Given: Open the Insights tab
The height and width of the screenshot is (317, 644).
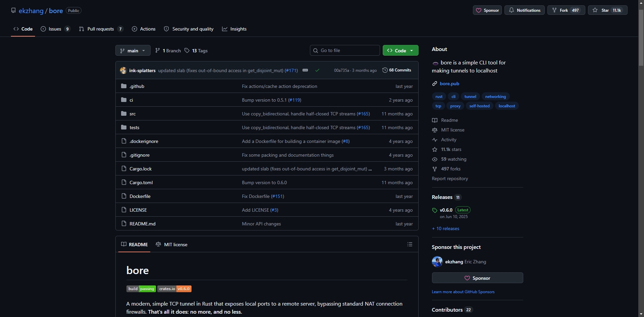Looking at the screenshot, I should coord(234,29).
